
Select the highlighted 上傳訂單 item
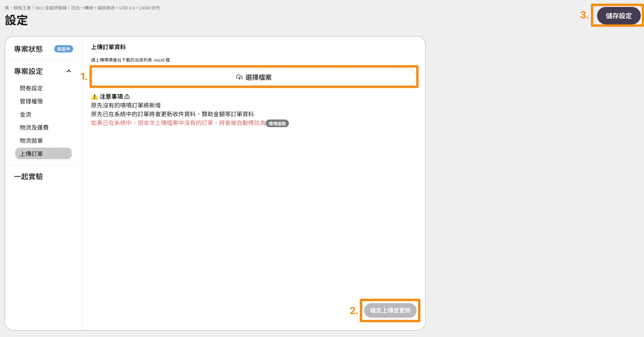(43, 154)
